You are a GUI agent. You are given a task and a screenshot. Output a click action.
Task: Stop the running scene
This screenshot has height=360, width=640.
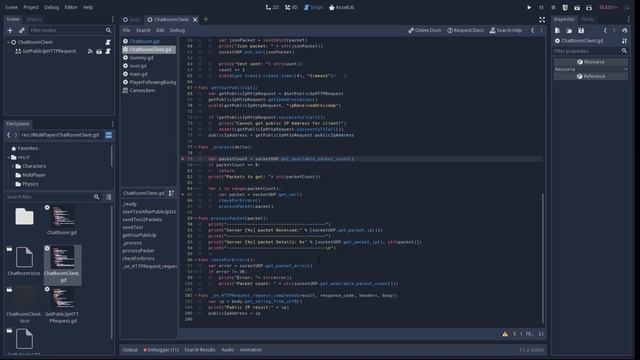point(553,7)
